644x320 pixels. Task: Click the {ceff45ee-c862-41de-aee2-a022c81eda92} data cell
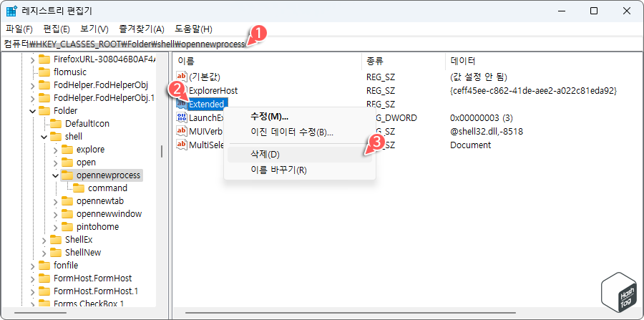click(x=533, y=90)
